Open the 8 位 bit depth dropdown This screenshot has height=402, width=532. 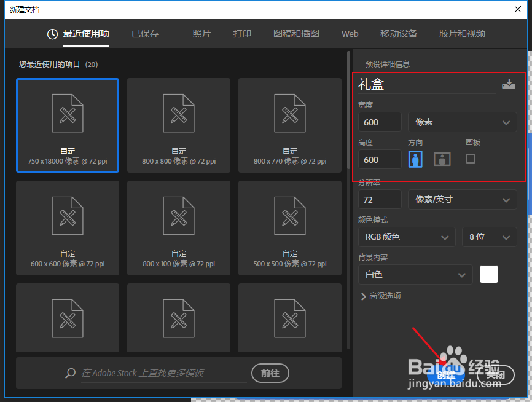tap(489, 237)
